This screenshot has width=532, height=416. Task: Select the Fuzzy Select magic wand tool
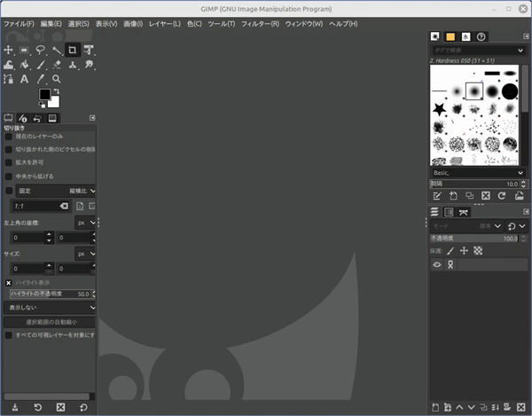pyautogui.click(x=57, y=51)
